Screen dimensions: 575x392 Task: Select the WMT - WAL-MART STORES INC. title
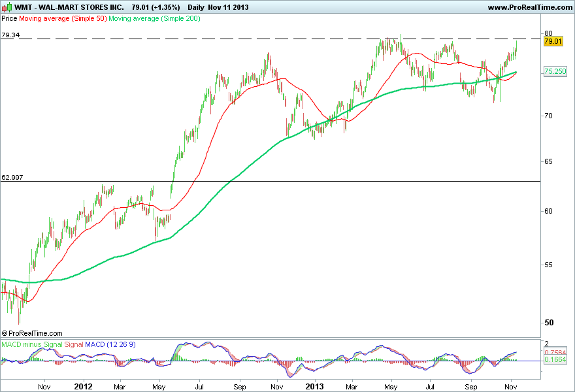[69, 7]
